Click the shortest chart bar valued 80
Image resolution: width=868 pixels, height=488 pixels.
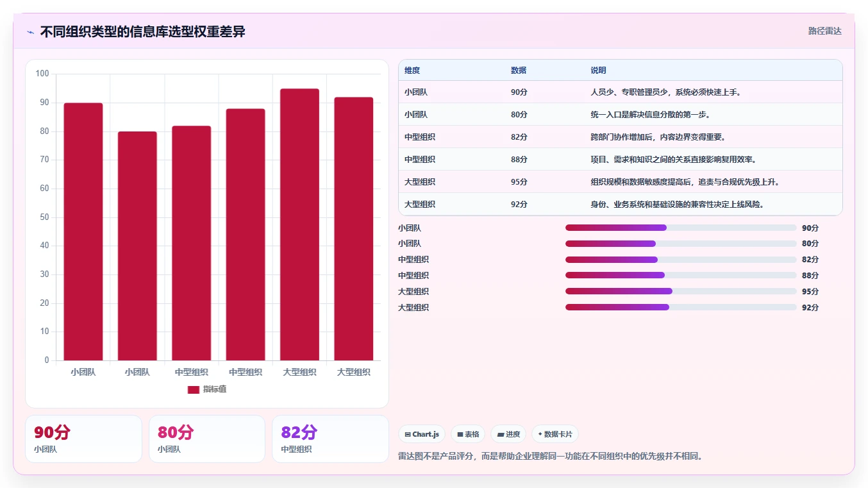tap(137, 246)
